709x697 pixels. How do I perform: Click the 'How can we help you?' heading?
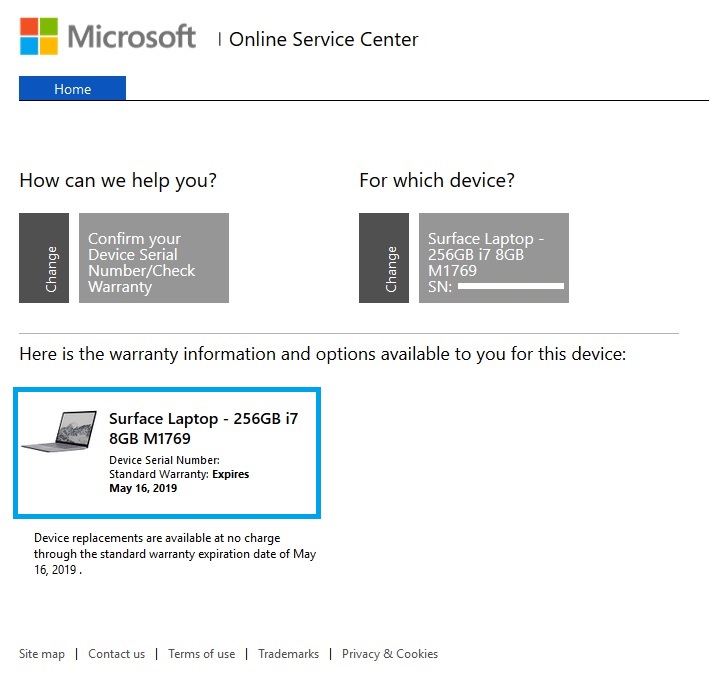click(x=118, y=180)
